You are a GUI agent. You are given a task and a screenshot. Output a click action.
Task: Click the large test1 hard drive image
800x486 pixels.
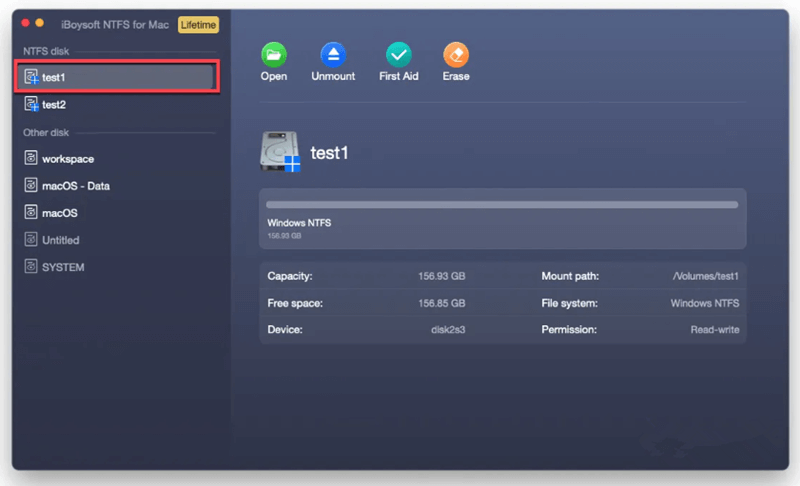click(x=280, y=151)
